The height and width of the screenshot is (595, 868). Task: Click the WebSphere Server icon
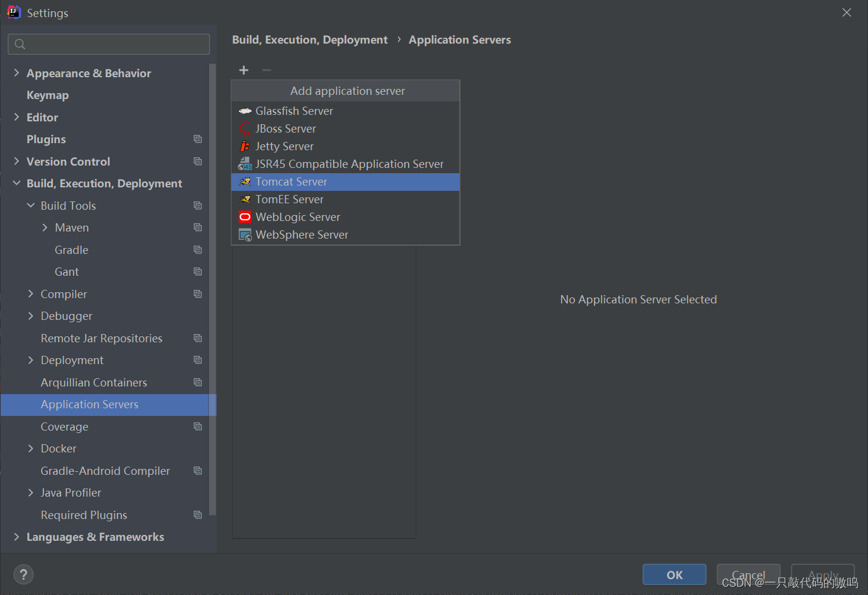[245, 234]
